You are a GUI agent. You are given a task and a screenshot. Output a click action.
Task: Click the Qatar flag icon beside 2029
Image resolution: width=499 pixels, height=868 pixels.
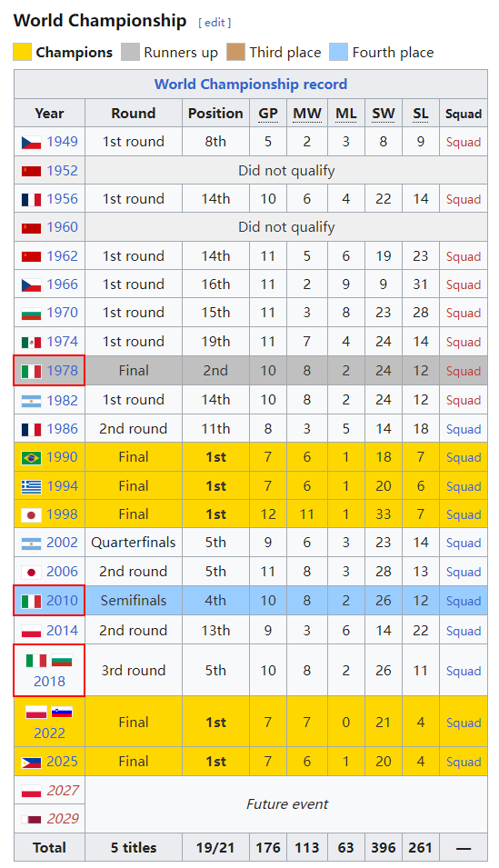31,819
